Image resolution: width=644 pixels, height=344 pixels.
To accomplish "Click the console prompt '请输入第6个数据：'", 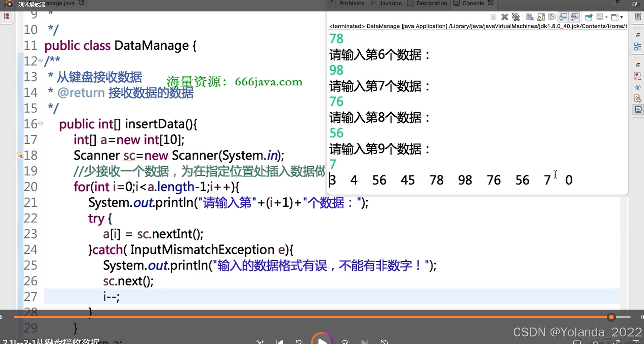I will click(379, 55).
